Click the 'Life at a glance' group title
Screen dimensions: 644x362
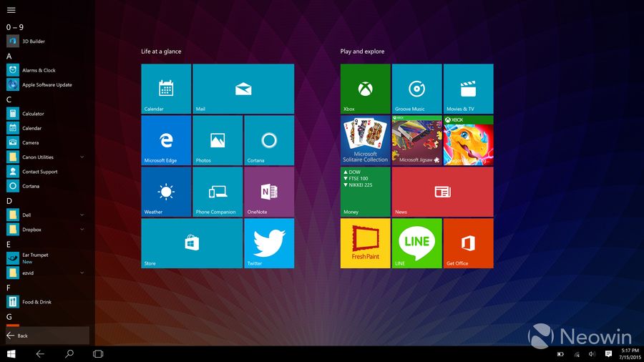[161, 52]
